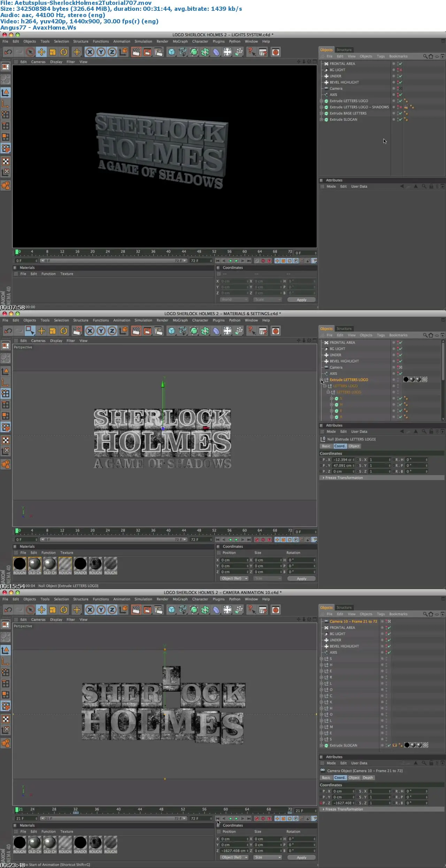
Task: Toggle Z axis lock in MATERIALS & SETTINGS window
Action: coord(112,331)
